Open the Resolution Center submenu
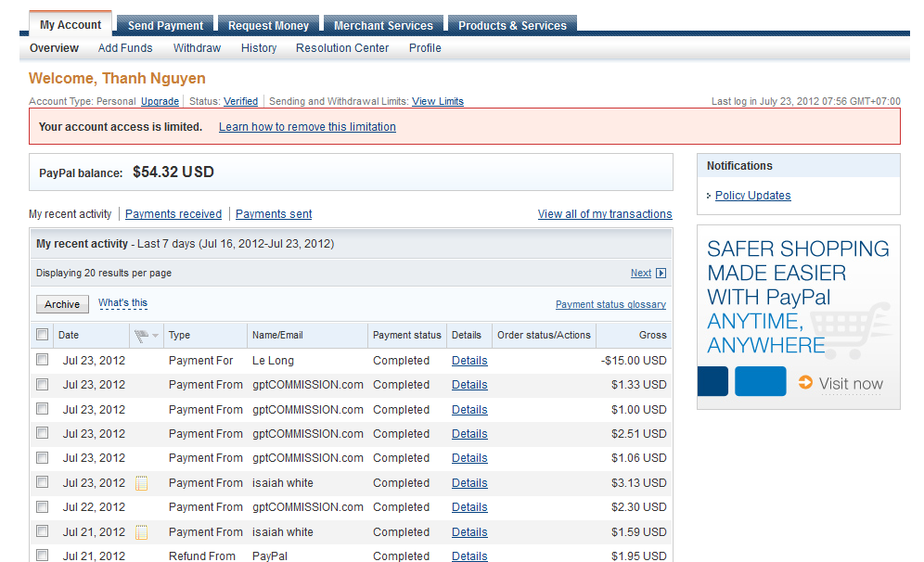This screenshot has height=562, width=924. tap(342, 48)
